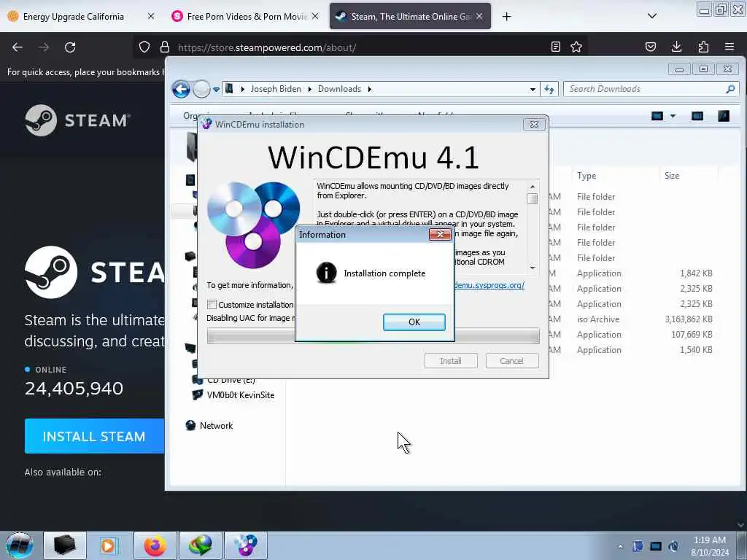
Task: Click the Install button in the WinCDEmu installer
Action: pyautogui.click(x=451, y=361)
